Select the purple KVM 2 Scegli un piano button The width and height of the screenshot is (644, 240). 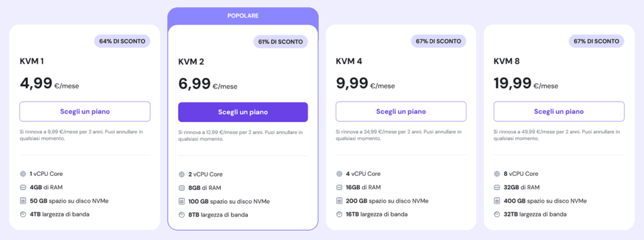pos(243,112)
